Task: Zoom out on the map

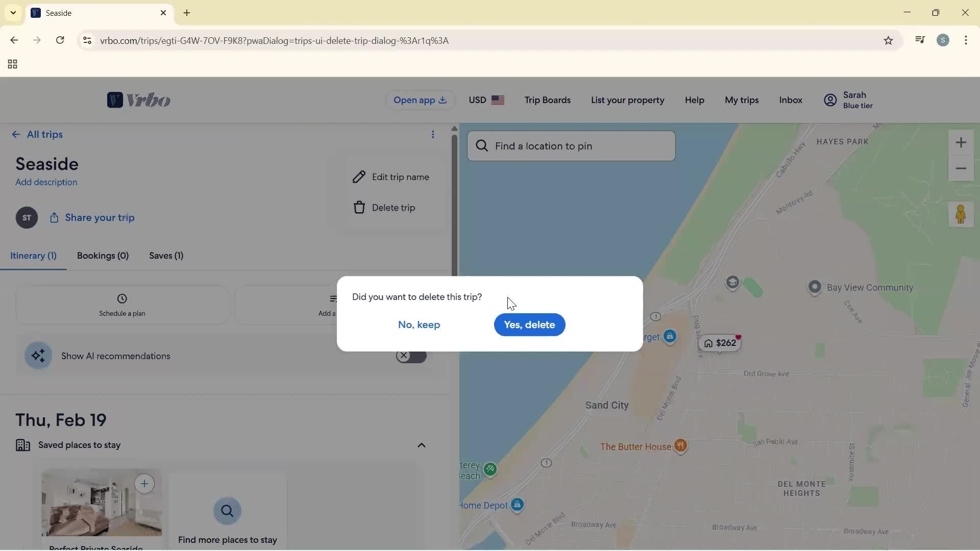Action: click(x=962, y=168)
